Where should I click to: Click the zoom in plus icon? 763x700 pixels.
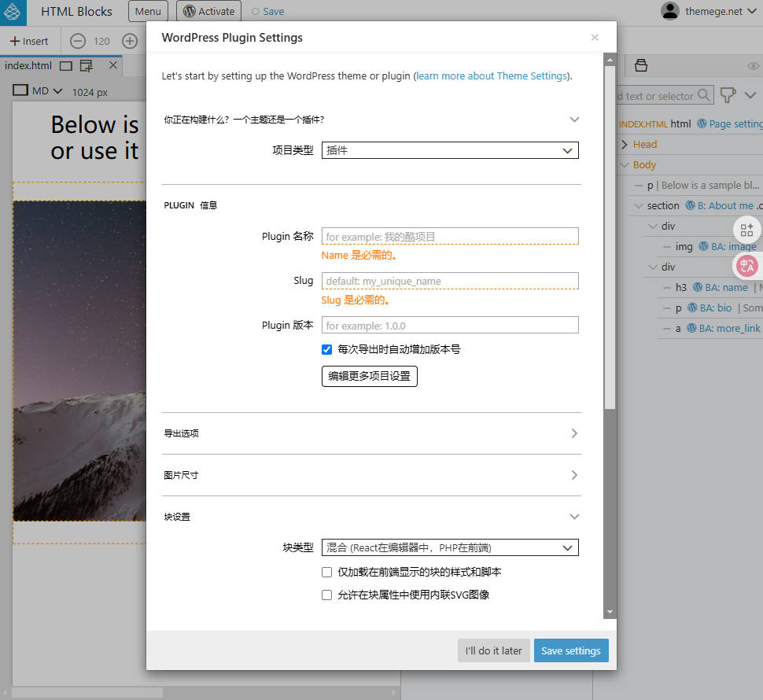130,42
